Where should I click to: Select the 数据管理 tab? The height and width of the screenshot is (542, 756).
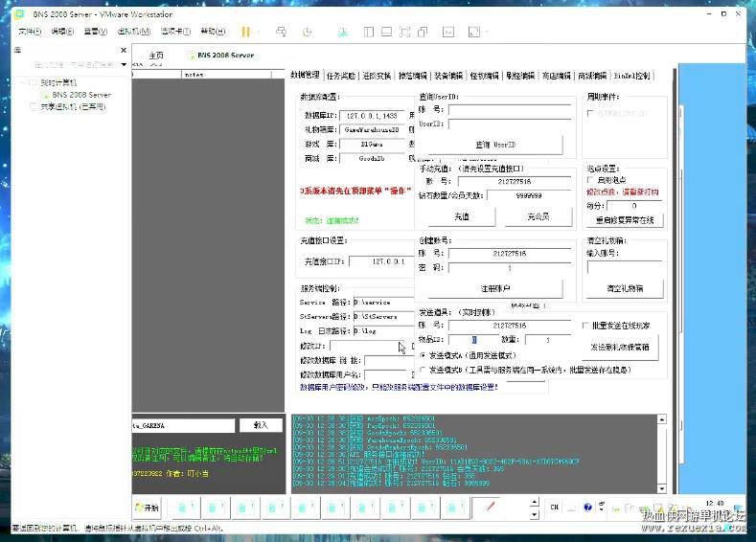point(306,75)
